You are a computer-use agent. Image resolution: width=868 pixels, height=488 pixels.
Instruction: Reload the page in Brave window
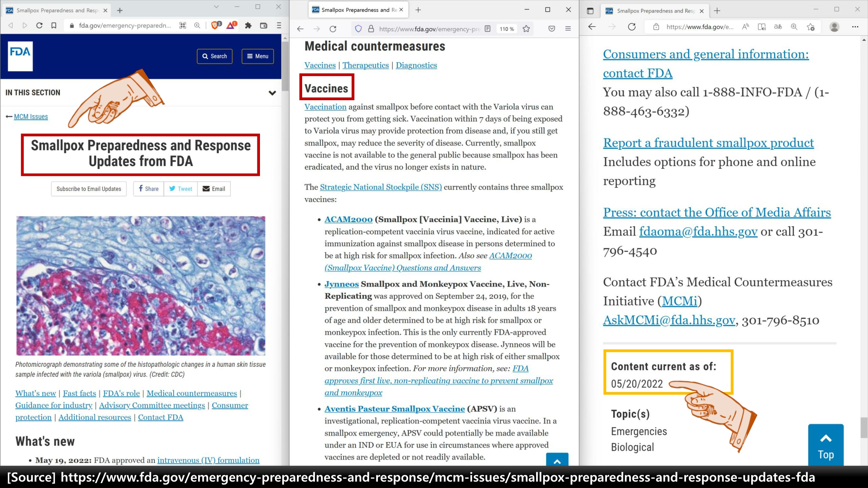coord(39,25)
